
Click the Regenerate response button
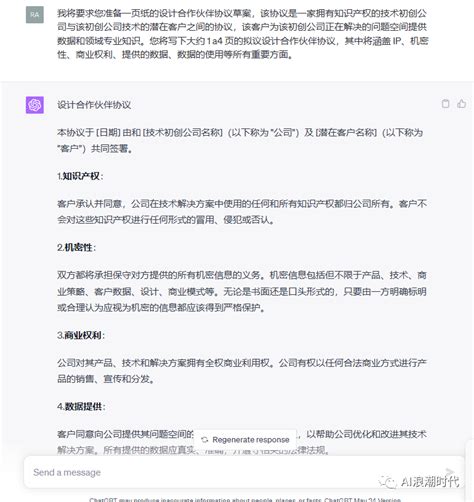(x=245, y=440)
